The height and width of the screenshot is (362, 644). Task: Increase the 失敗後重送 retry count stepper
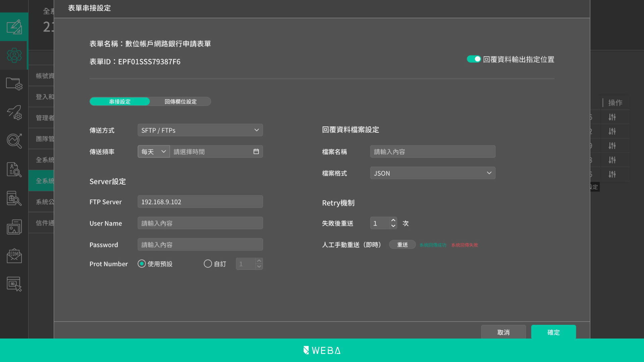click(x=393, y=220)
